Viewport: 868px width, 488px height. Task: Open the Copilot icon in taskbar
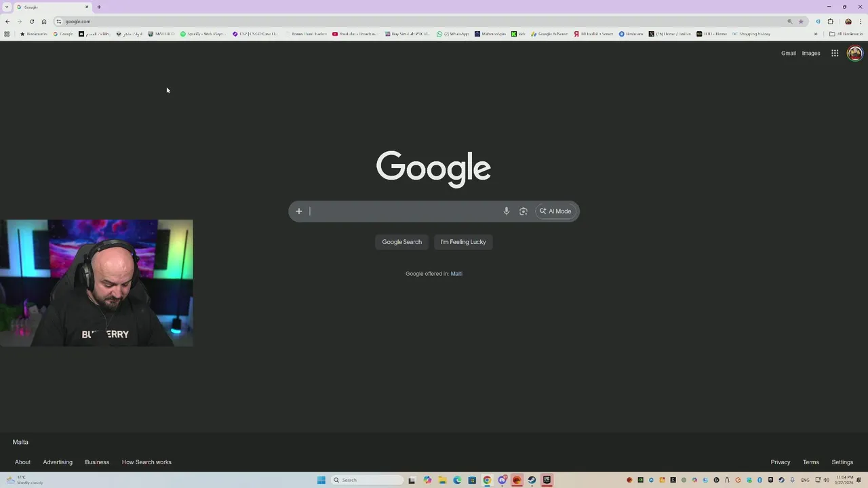[x=427, y=480]
